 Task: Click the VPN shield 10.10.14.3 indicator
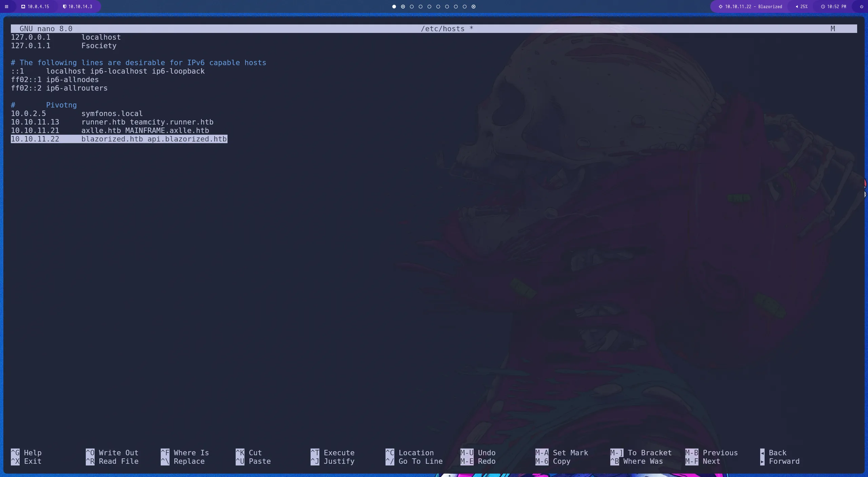coord(64,6)
